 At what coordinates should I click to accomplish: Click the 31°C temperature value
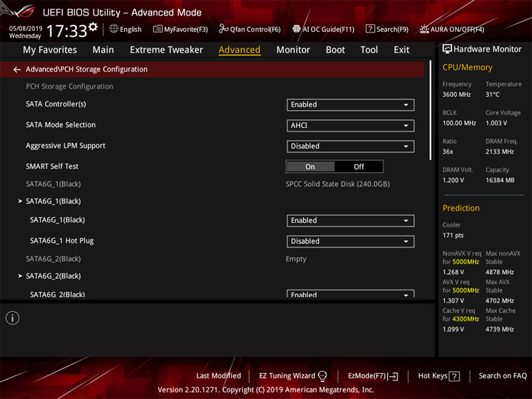pos(492,95)
